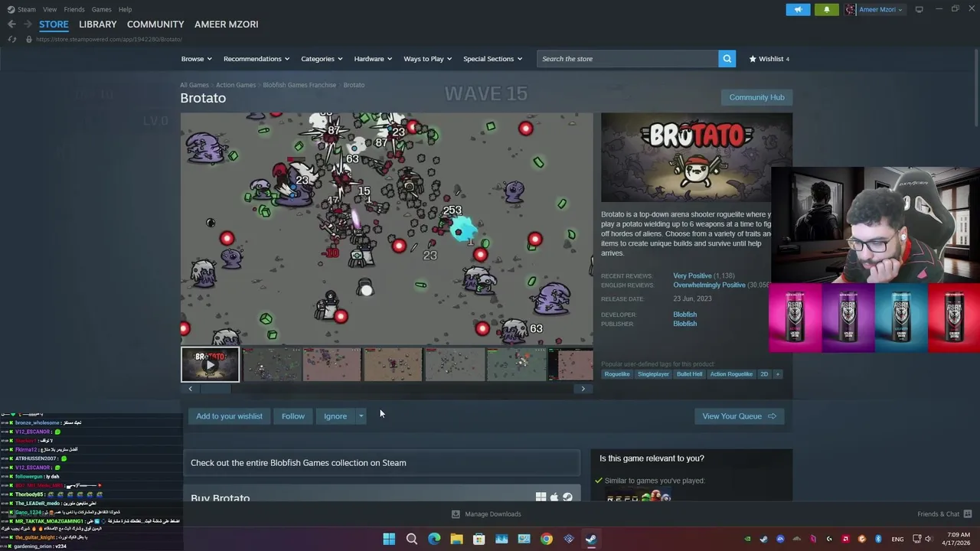Screen dimensions: 980x551
Task: Click the Steam back navigation arrow
Action: click(x=11, y=24)
